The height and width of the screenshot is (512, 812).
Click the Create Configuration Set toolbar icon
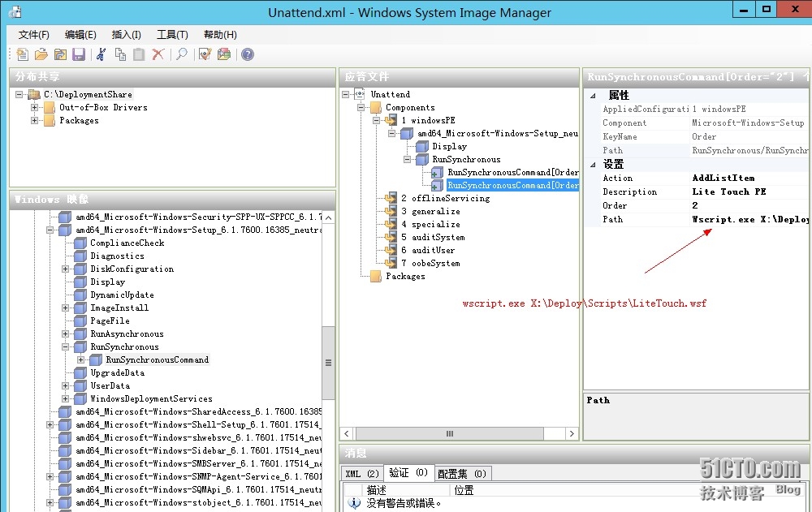(224, 54)
